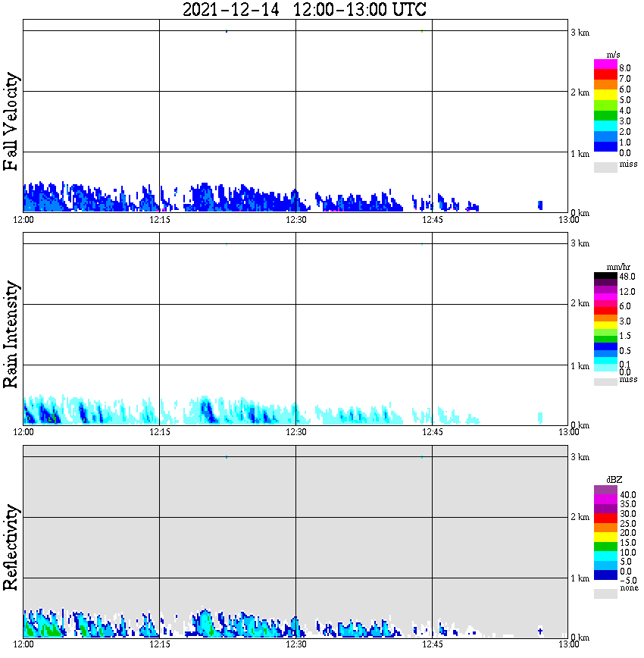
Task: Click the orange 6.0 swatch in the m/s legend
Action: [x=605, y=85]
